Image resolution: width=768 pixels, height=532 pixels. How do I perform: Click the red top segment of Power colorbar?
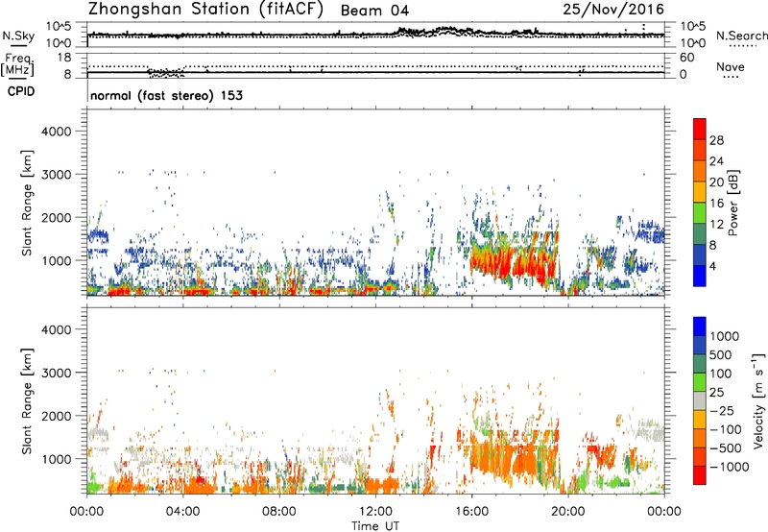[700, 129]
